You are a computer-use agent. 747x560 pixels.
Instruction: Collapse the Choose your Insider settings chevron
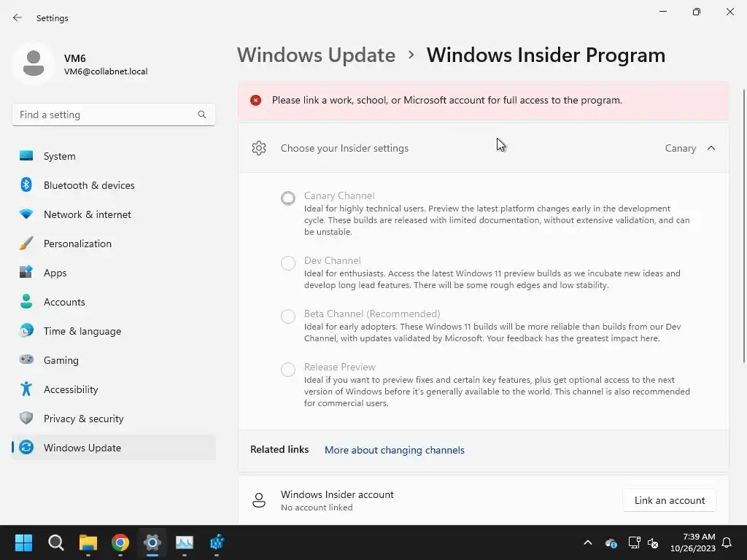coord(711,148)
